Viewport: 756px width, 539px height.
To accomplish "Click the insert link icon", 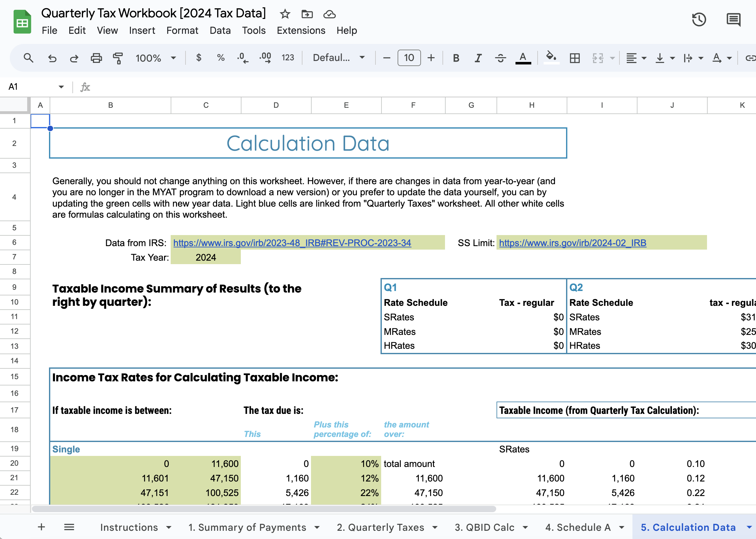I will pyautogui.click(x=750, y=58).
